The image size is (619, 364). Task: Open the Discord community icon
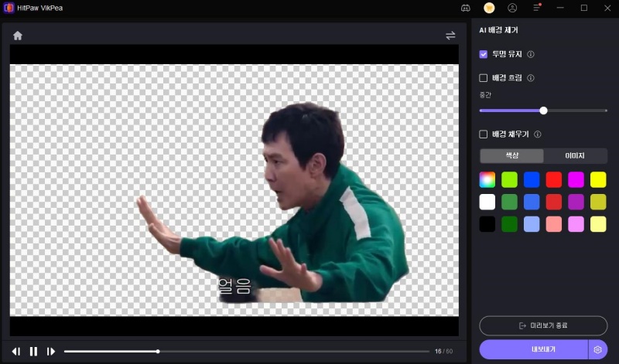[x=466, y=8]
